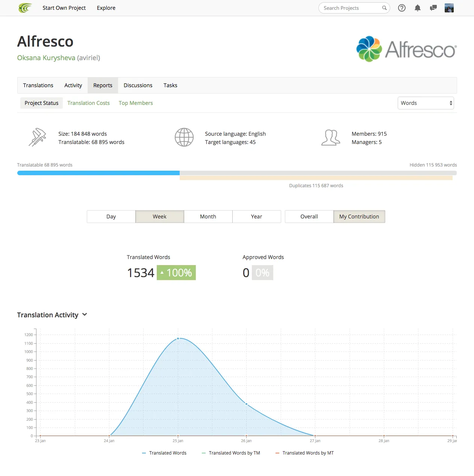Image resolution: width=474 pixels, height=476 pixels.
Task: Switch to My Contribution statistics
Action: coord(359,217)
